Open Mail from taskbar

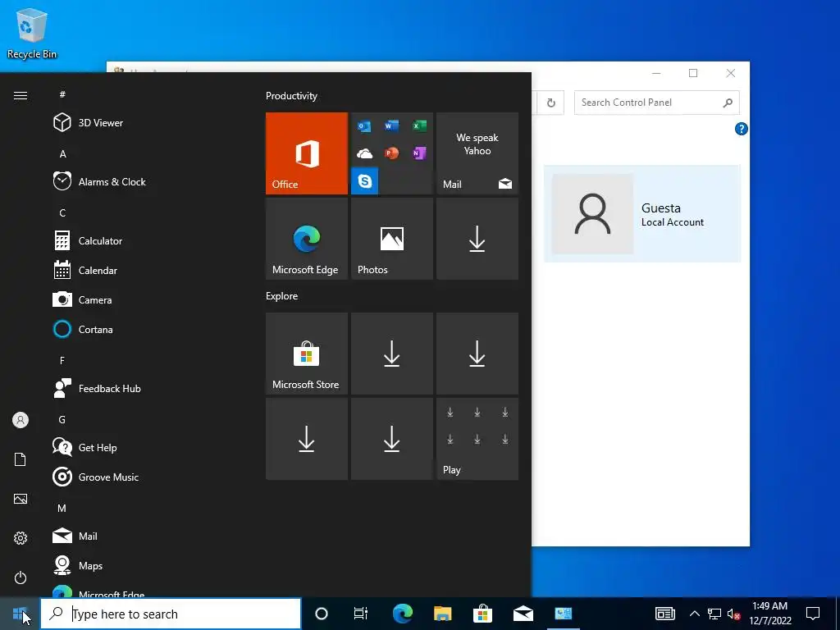(x=523, y=614)
